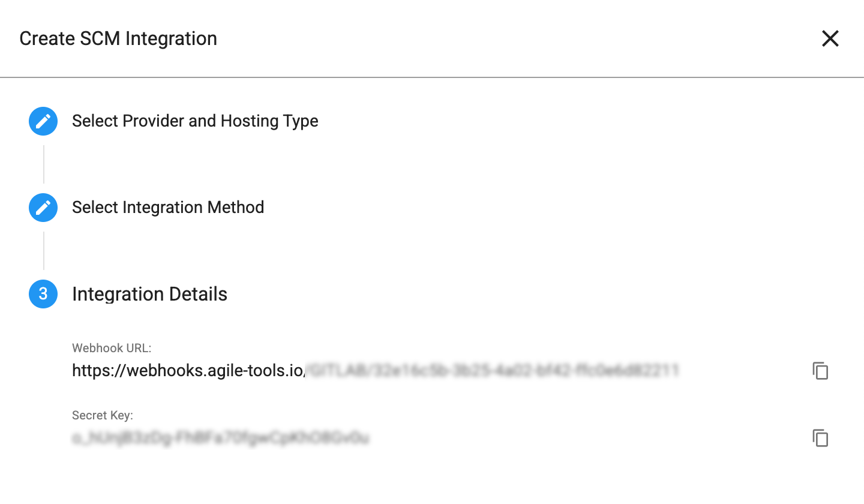Screen dimensions: 864x504
Task: Close the Create SCM Integration dialog
Action: coord(830,38)
